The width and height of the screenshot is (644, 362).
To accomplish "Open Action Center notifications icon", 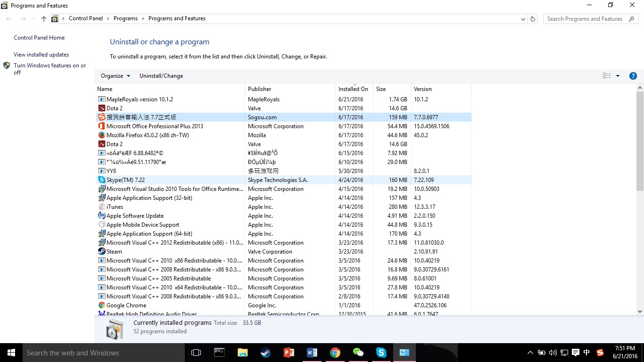I will pos(575,353).
